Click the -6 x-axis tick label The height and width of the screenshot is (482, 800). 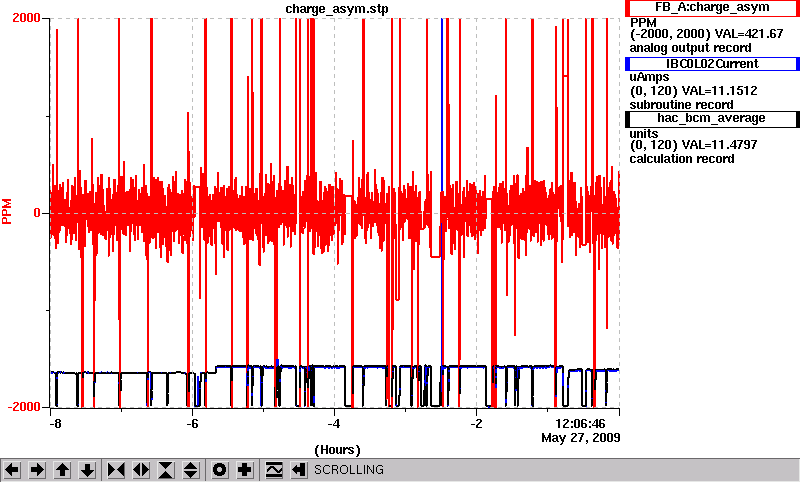191,424
